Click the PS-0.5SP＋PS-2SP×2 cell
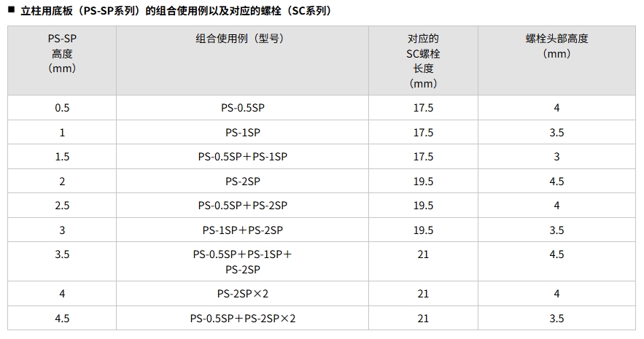Viewport: 644px width, 339px height. (242, 318)
